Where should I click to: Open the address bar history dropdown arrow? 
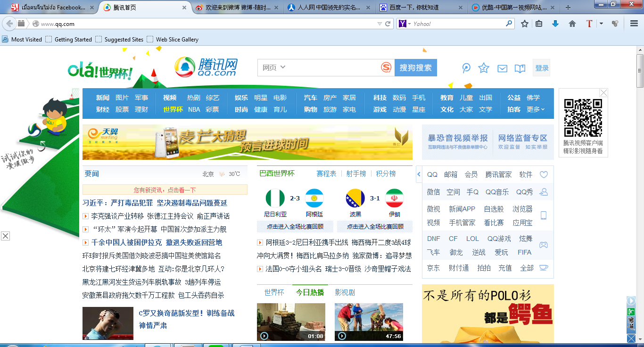[380, 24]
